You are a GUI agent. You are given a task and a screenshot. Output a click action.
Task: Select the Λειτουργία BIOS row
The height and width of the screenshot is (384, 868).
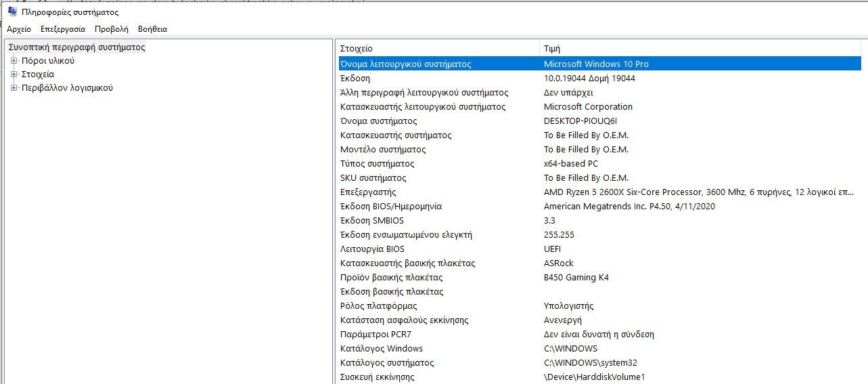click(600, 249)
